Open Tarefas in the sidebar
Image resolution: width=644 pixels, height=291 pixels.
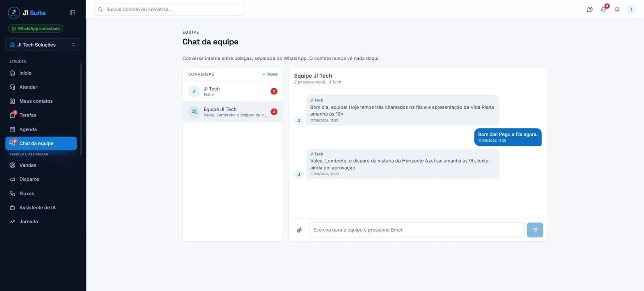[41, 115]
